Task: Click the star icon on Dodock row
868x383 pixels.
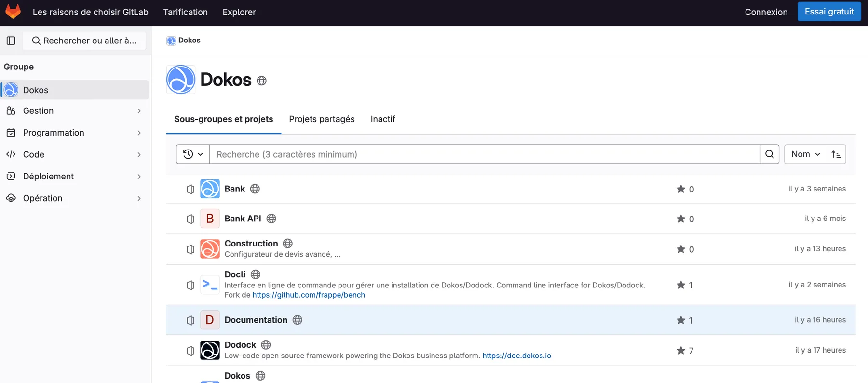Action: (x=681, y=350)
